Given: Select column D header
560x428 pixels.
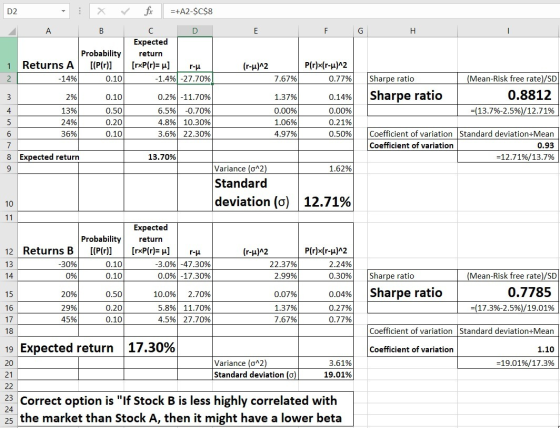Looking at the screenshot, I should 195,31.
